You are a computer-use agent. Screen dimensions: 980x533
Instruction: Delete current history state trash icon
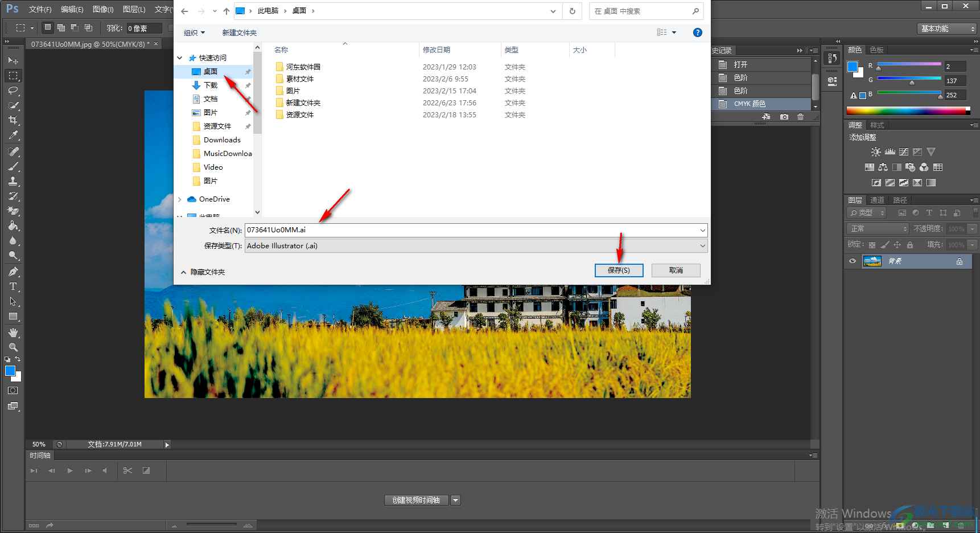coord(801,117)
